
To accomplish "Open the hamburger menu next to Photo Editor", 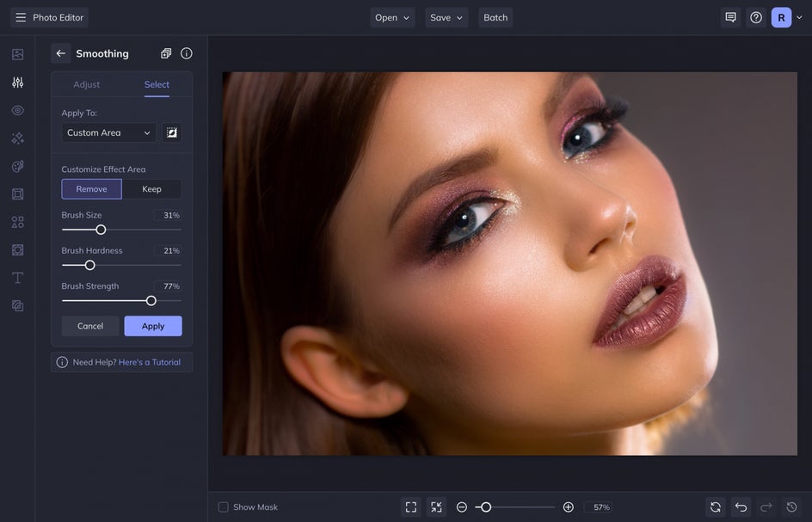I will click(x=21, y=17).
